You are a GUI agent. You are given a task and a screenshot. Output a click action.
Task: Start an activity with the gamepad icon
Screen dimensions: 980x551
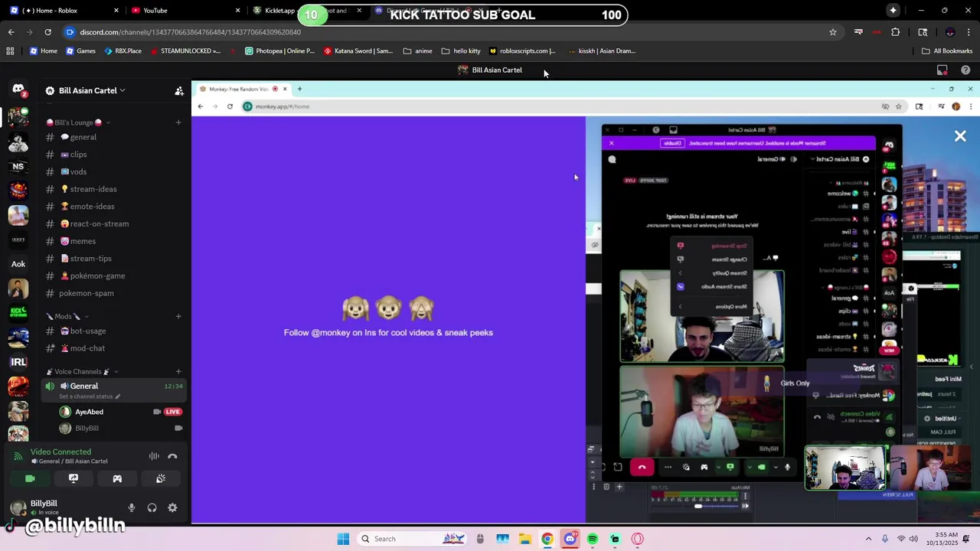(x=117, y=478)
